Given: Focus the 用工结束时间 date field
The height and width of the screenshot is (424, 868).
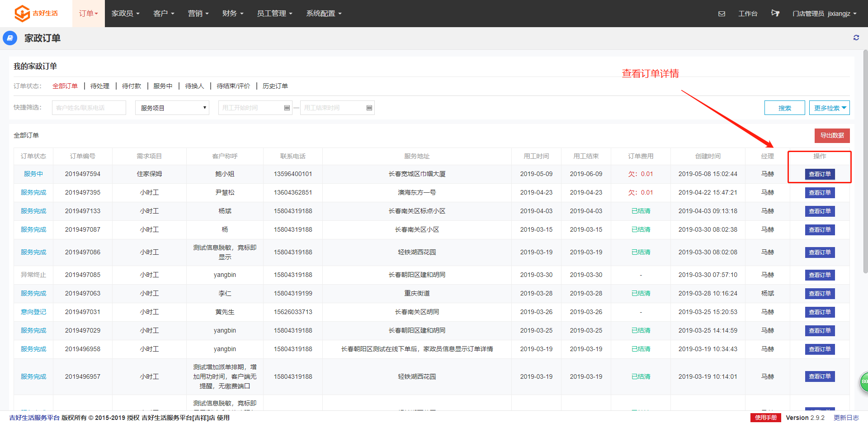Looking at the screenshot, I should [x=337, y=108].
